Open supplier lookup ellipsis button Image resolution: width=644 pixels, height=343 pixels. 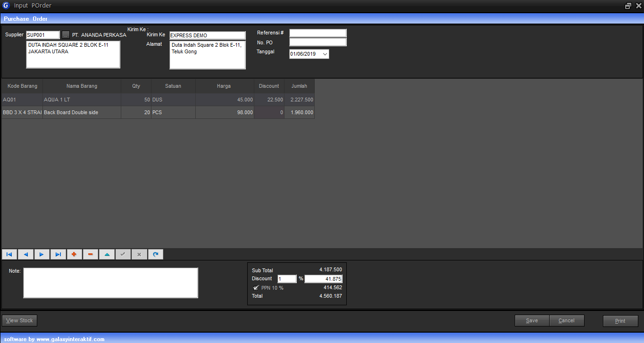[66, 35]
